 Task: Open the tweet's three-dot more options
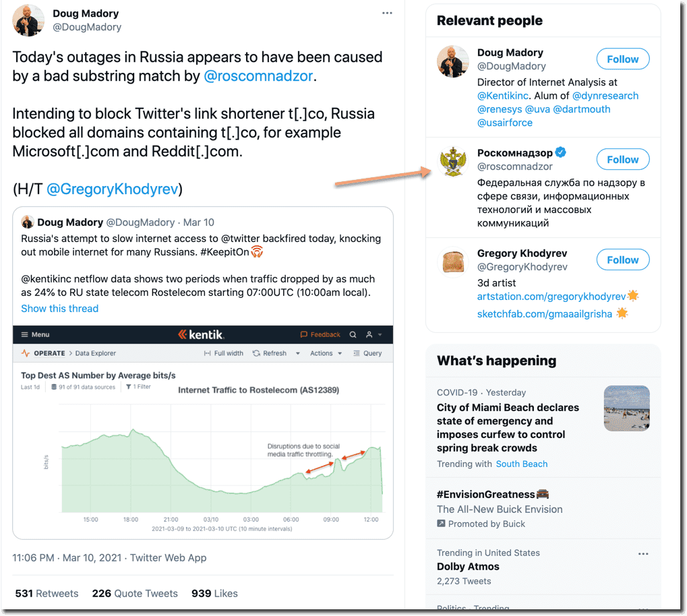(387, 13)
